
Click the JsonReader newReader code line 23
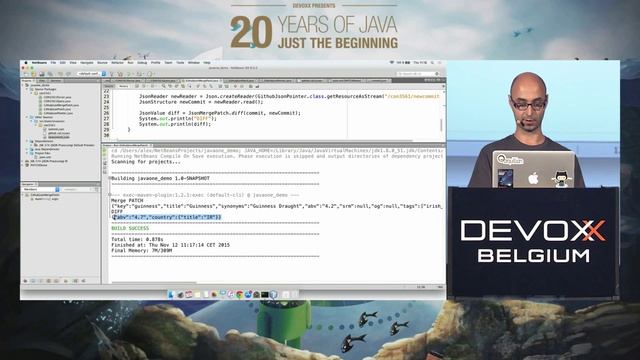coord(289,96)
